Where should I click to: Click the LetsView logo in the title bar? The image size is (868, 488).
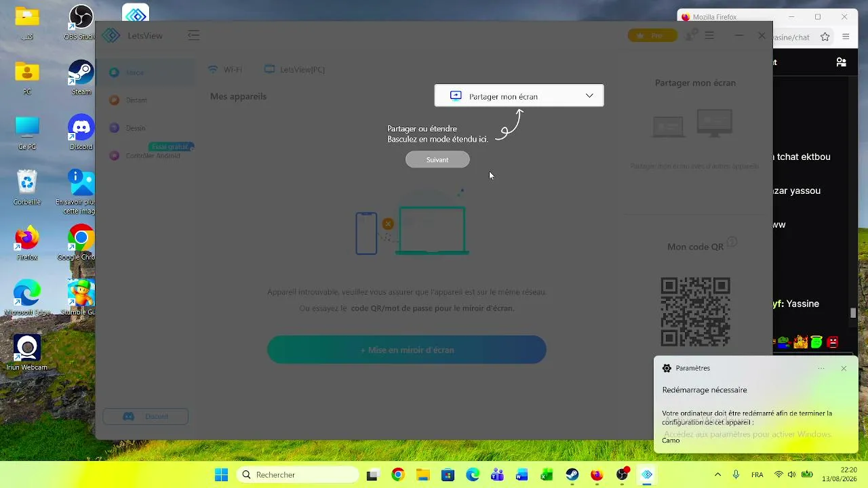click(x=111, y=35)
